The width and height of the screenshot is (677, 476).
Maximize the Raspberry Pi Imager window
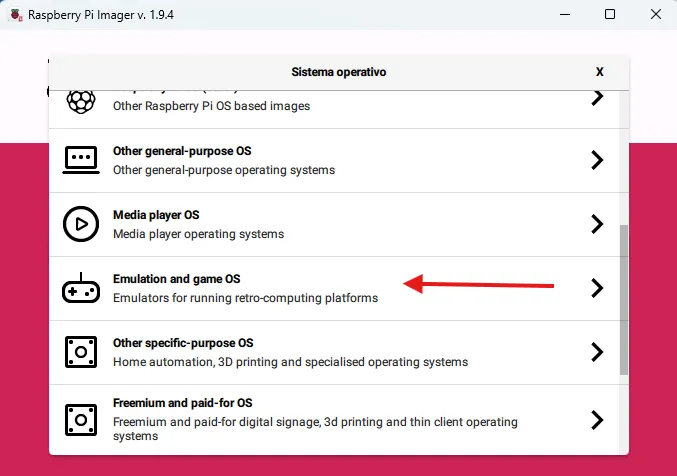coord(610,15)
